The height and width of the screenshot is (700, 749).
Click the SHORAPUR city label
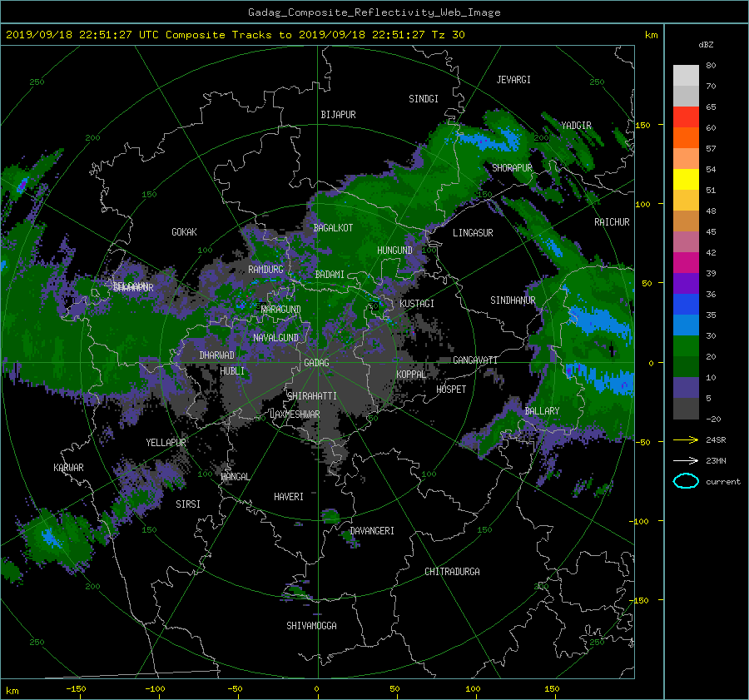(x=512, y=168)
